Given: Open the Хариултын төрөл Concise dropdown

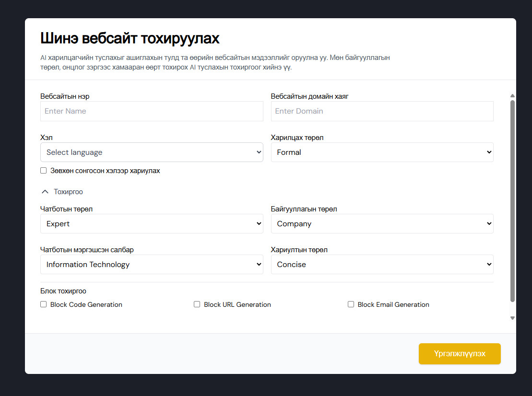Looking at the screenshot, I should coord(382,265).
